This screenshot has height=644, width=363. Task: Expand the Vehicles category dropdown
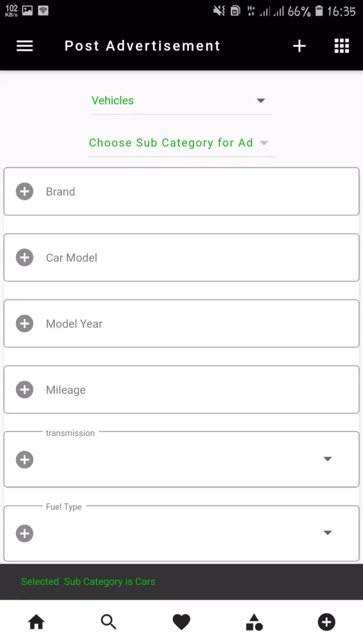[181, 100]
